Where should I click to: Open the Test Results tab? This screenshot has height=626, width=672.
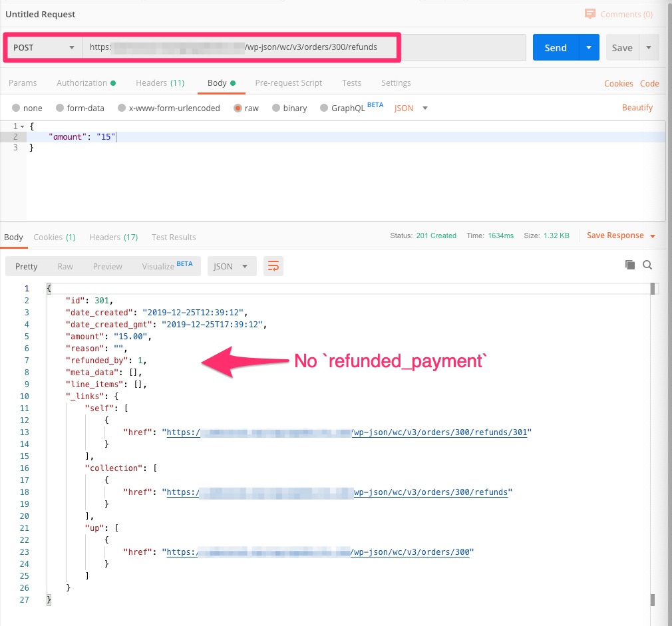click(x=173, y=237)
